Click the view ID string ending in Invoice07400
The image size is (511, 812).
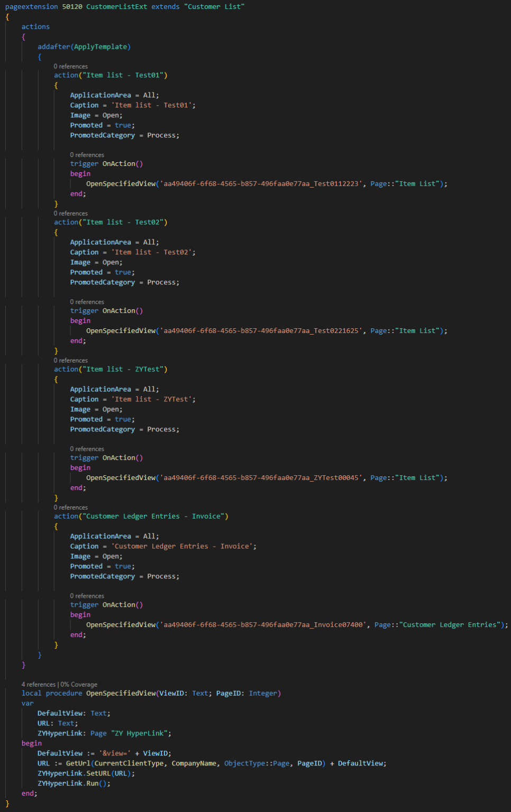point(263,624)
